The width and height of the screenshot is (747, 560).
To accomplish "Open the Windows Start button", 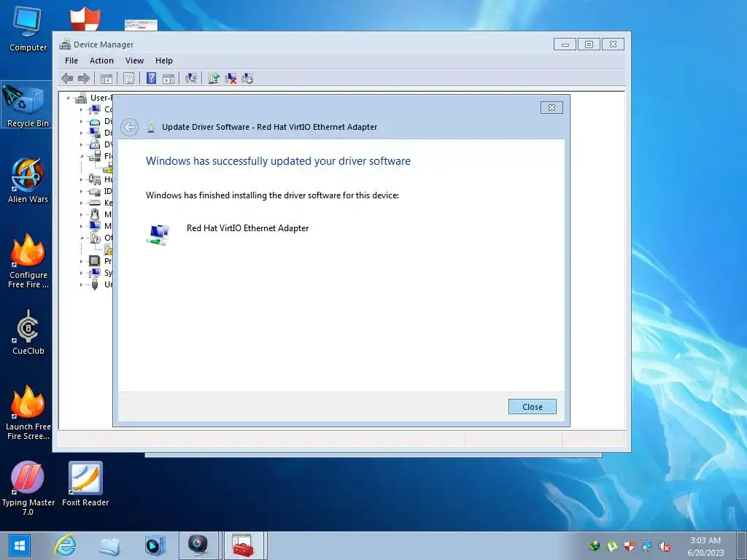I will tap(19, 545).
